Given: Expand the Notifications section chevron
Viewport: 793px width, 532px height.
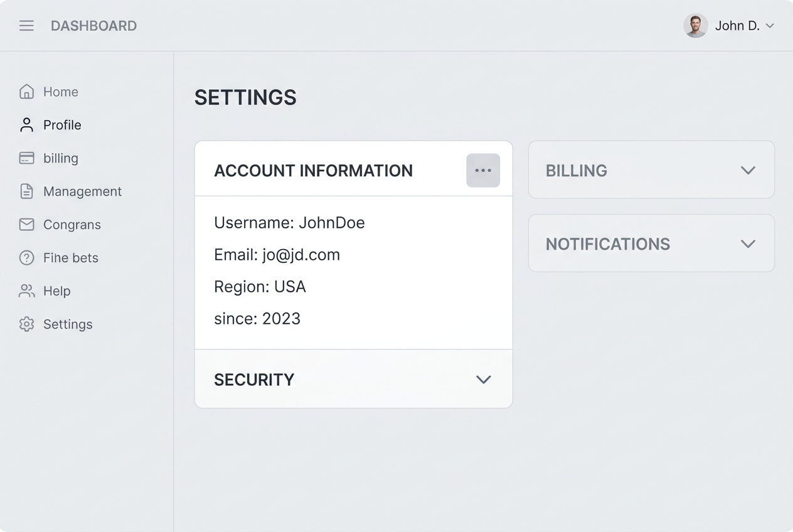Looking at the screenshot, I should [748, 243].
